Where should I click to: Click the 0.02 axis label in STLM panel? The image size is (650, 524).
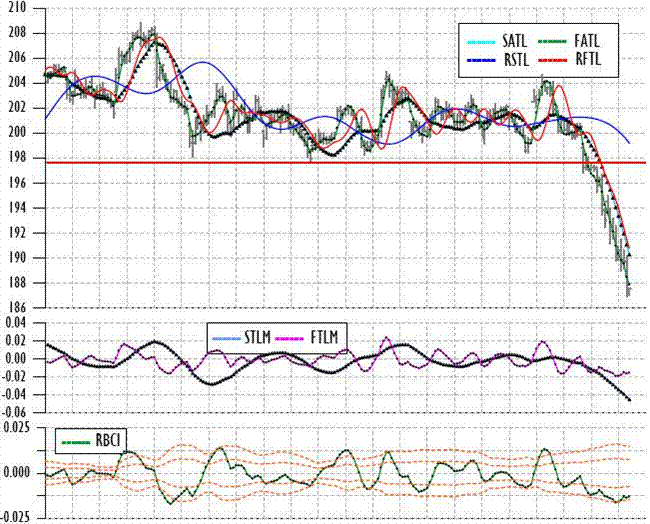point(16,341)
